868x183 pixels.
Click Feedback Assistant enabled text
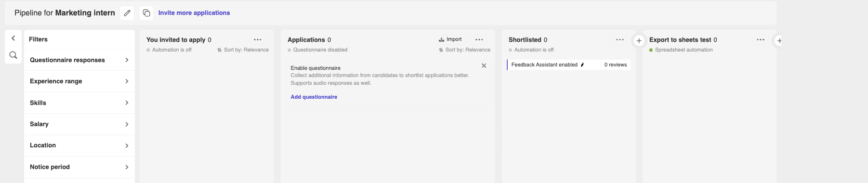tap(544, 65)
